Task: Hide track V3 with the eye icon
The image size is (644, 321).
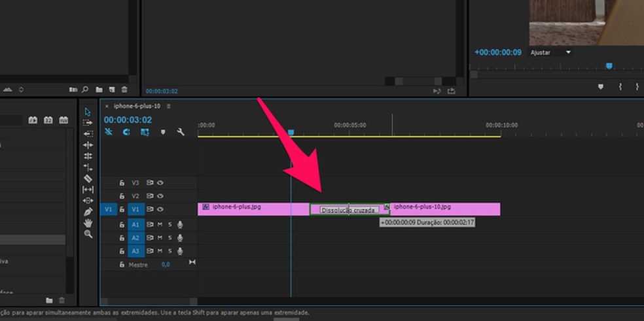Action: pos(160,182)
